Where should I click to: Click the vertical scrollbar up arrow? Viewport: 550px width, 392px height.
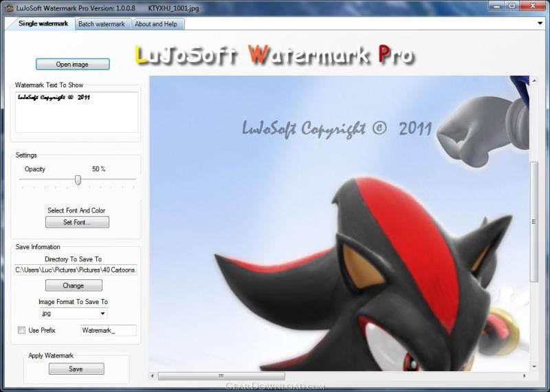534,80
